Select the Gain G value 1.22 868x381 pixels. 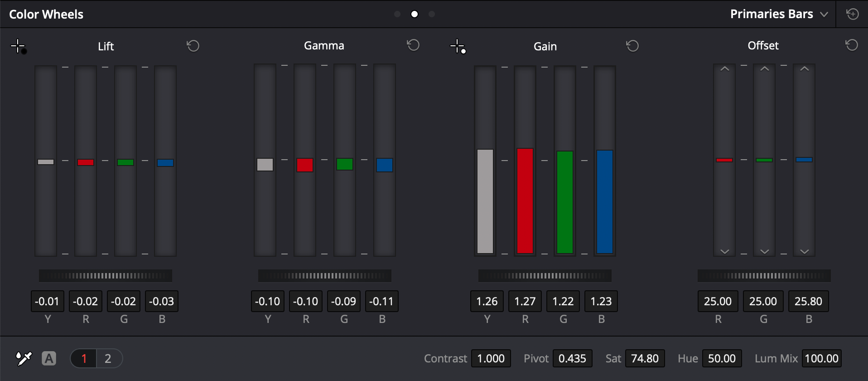[x=563, y=301]
